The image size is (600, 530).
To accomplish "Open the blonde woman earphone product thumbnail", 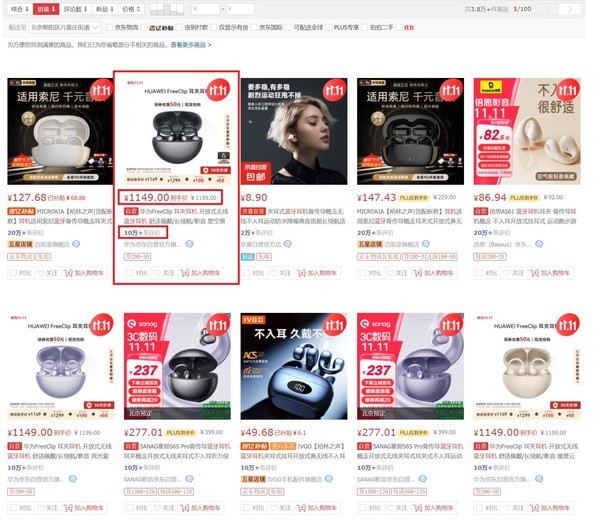I will point(294,131).
